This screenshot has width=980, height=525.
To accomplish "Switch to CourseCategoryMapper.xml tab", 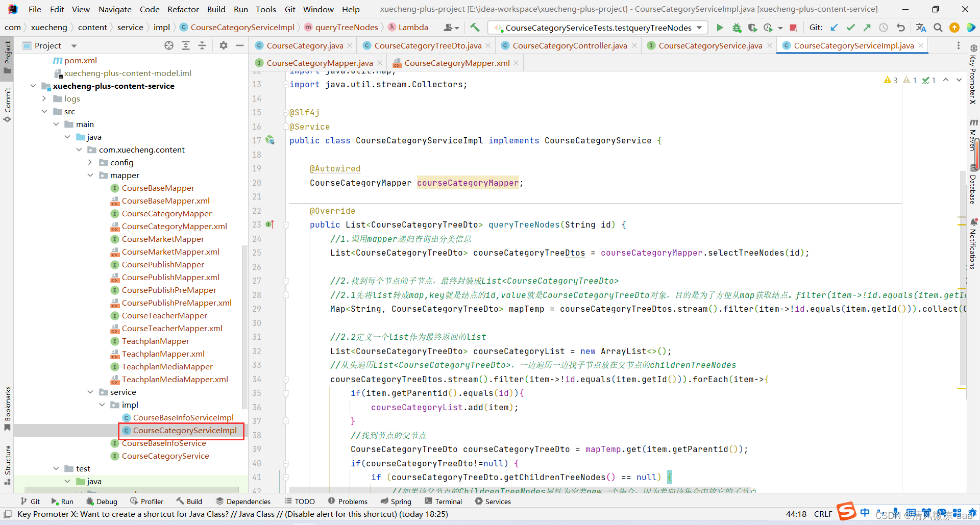I will (457, 63).
